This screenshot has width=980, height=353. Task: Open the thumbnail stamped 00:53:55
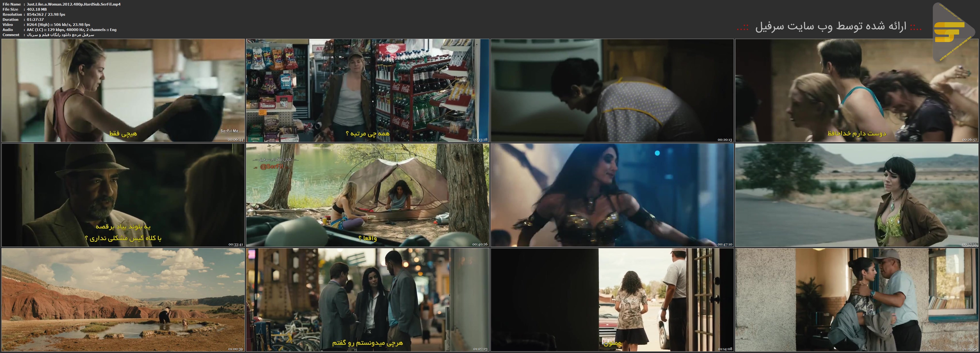pos(856,195)
